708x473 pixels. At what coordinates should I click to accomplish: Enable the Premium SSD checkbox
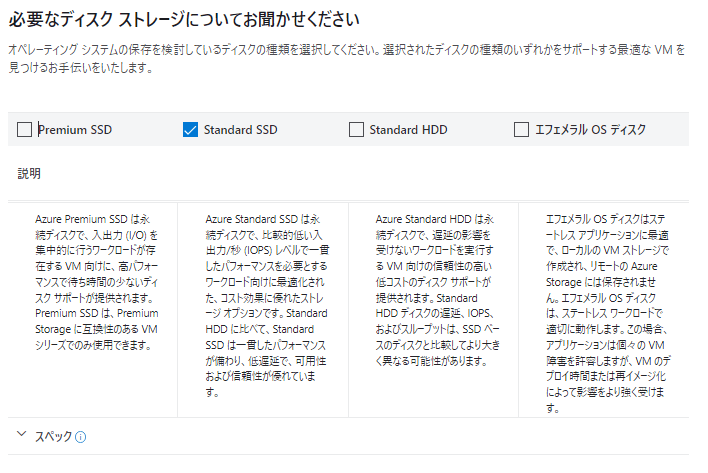24,130
